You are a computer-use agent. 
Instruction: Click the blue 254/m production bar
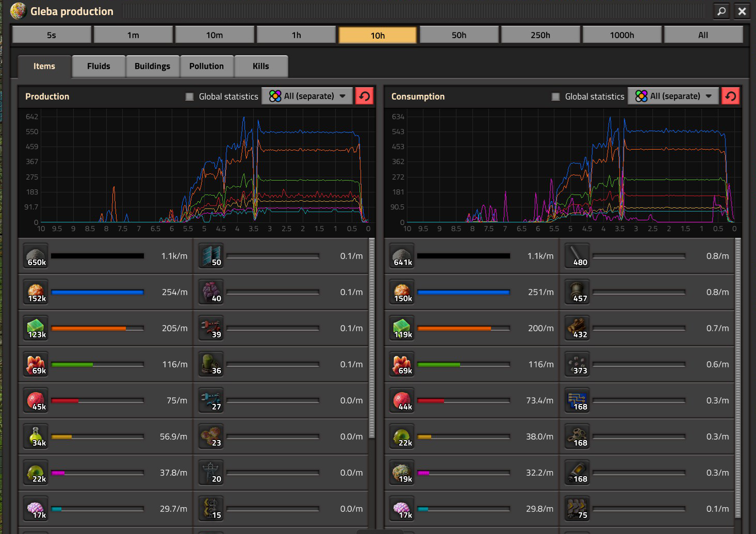(97, 292)
